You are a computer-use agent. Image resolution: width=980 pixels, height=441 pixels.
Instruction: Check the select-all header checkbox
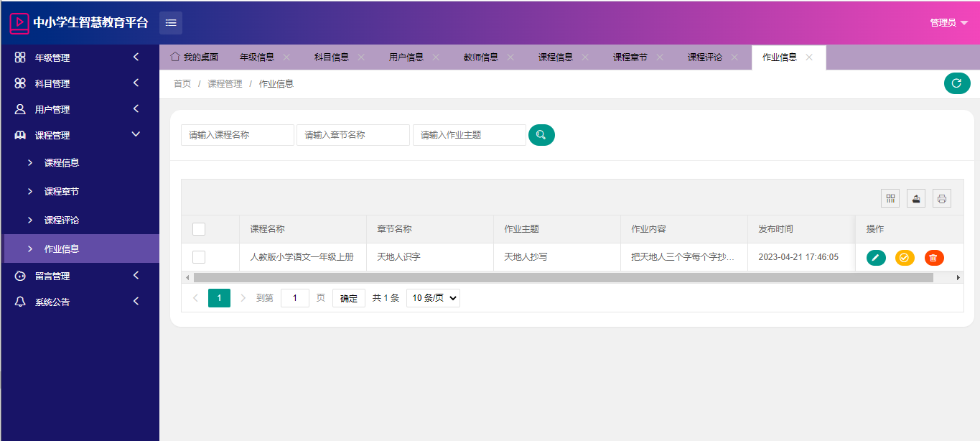[x=199, y=229]
